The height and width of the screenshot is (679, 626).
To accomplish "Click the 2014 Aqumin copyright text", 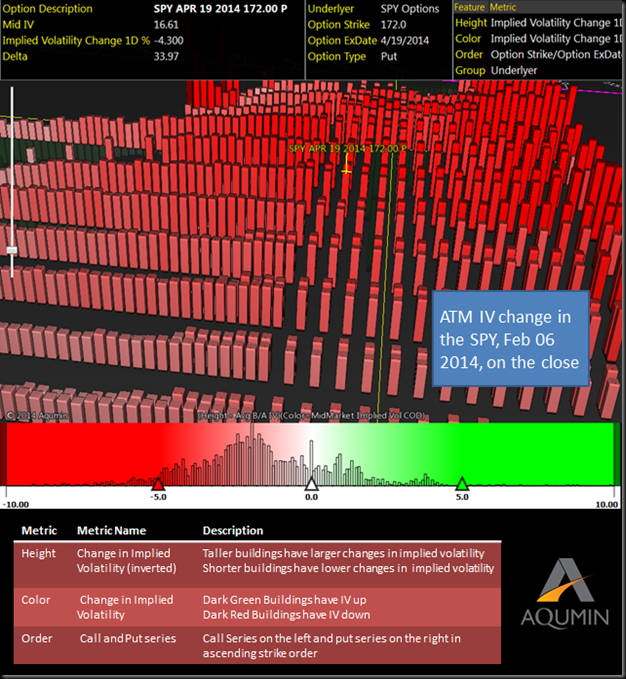I will (37, 416).
